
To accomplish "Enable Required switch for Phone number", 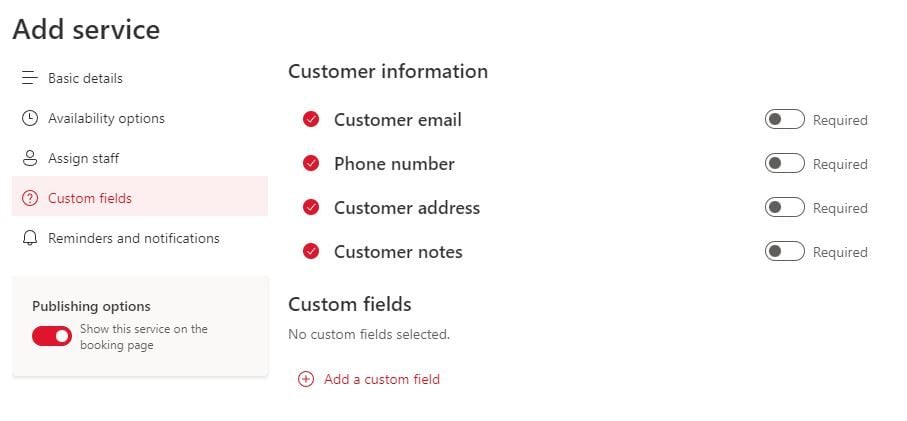I will [x=784, y=164].
